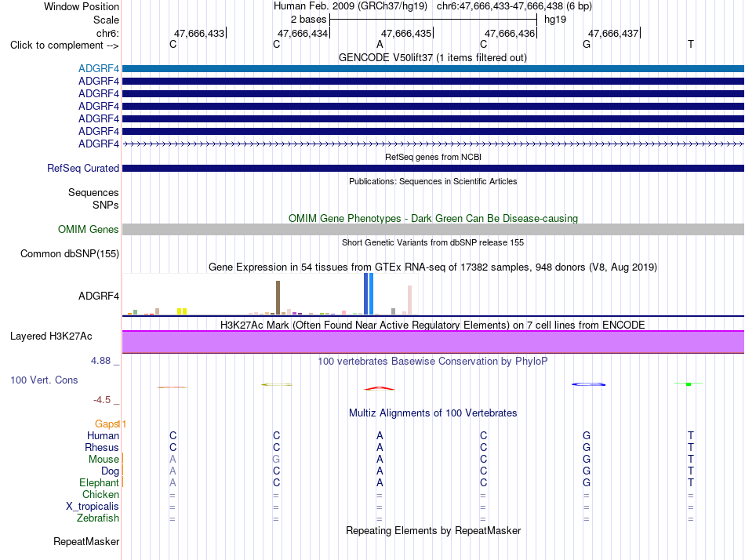Click the magenta H3K27Ac signal band
This screenshot has width=745, height=560.
pos(433,342)
